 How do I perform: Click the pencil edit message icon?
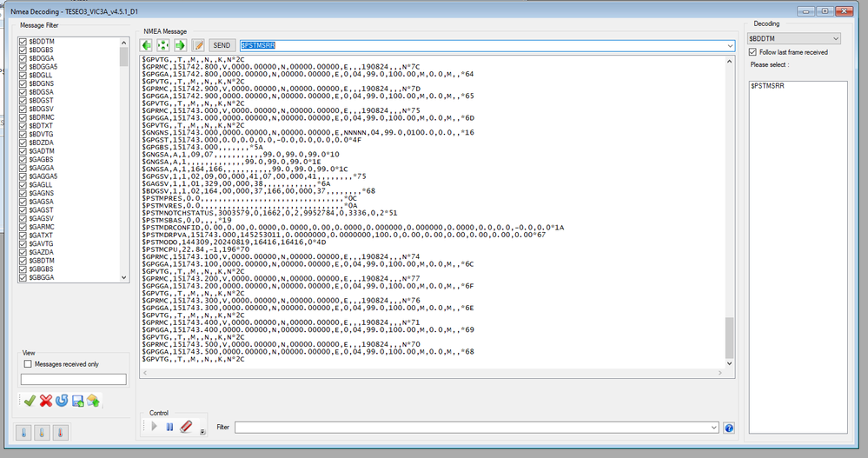(198, 45)
